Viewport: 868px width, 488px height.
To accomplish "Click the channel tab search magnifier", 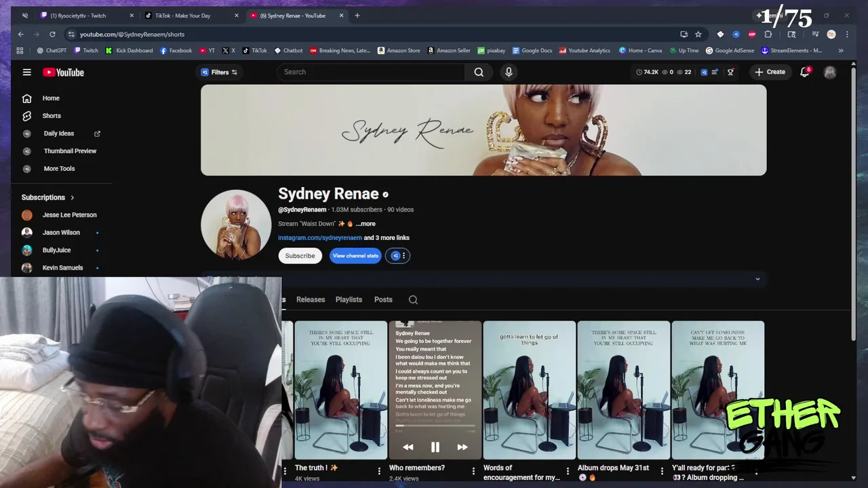I will [413, 300].
